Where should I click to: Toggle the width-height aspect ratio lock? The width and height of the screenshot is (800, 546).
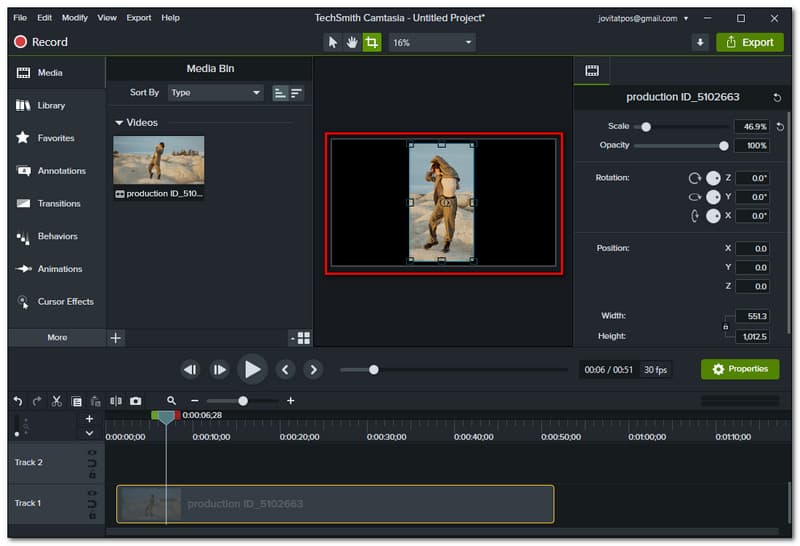[x=726, y=326]
